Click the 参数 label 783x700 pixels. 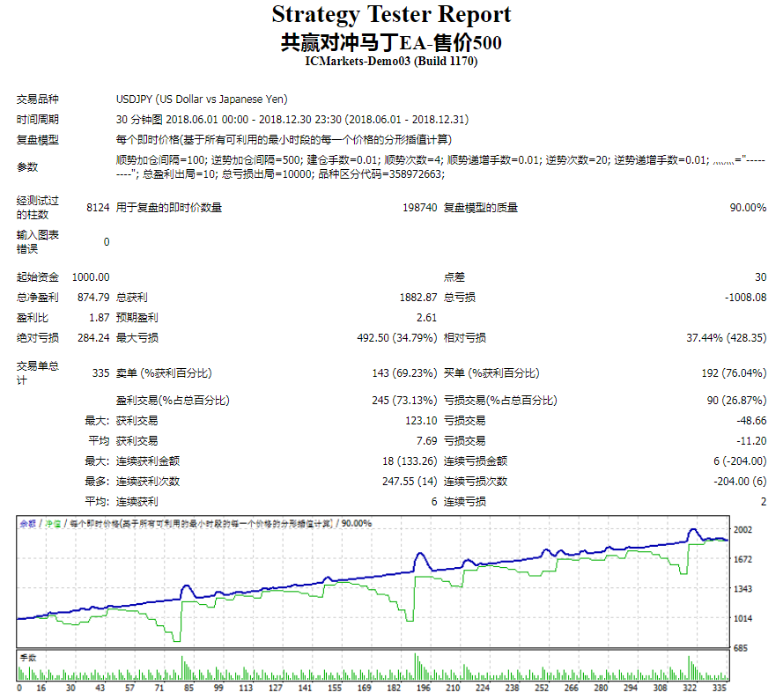point(27,167)
